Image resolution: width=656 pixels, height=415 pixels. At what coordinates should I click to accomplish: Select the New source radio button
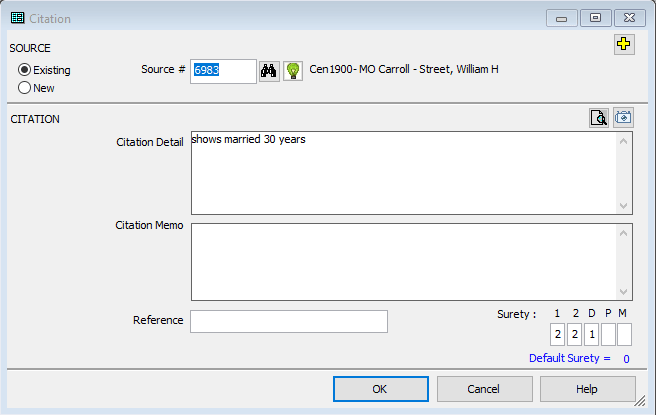pos(26,88)
